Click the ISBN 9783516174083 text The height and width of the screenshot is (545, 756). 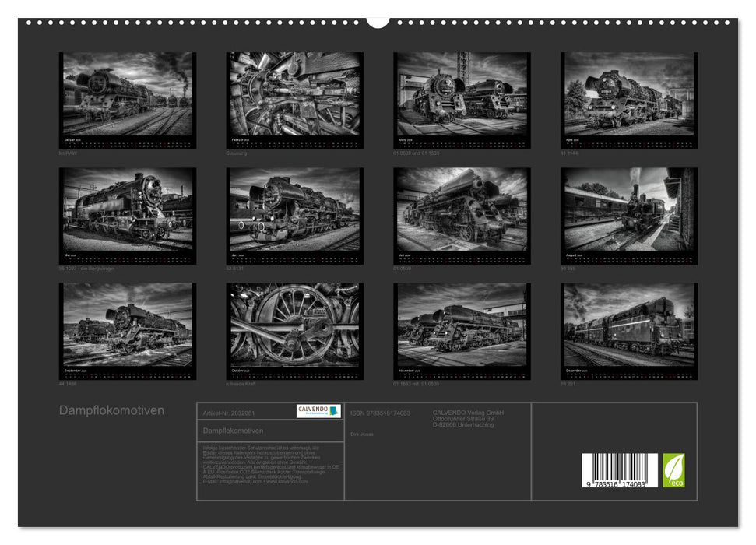click(380, 413)
